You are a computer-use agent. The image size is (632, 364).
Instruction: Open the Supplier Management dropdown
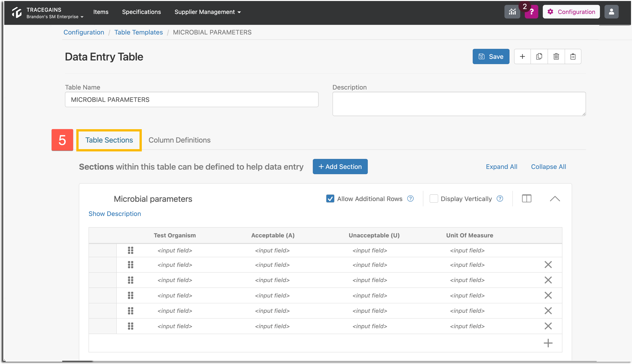pos(207,12)
